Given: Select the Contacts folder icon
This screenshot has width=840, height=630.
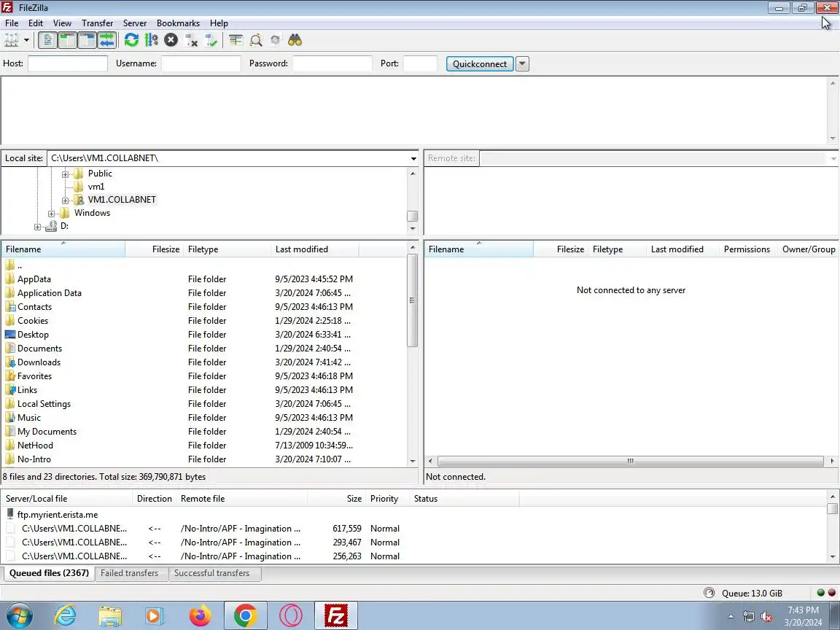Looking at the screenshot, I should (9, 307).
